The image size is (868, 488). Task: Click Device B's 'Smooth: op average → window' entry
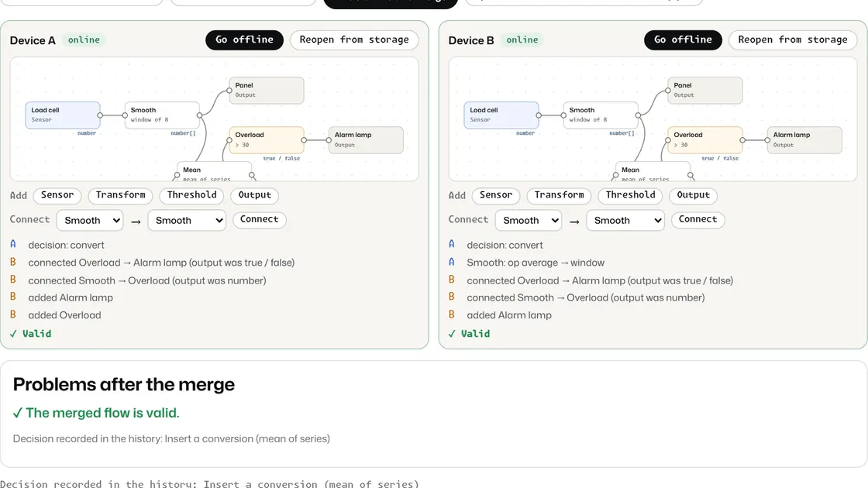(536, 263)
